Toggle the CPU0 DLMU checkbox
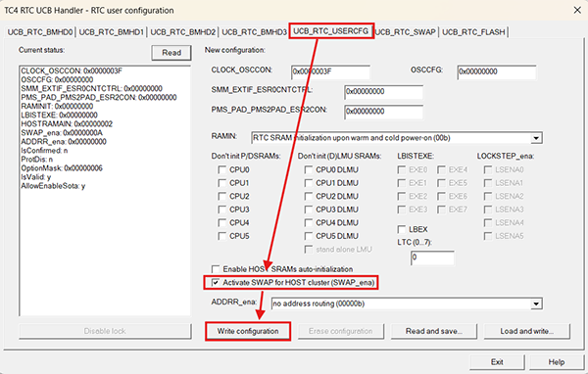This screenshot has height=374, width=588. tap(309, 169)
